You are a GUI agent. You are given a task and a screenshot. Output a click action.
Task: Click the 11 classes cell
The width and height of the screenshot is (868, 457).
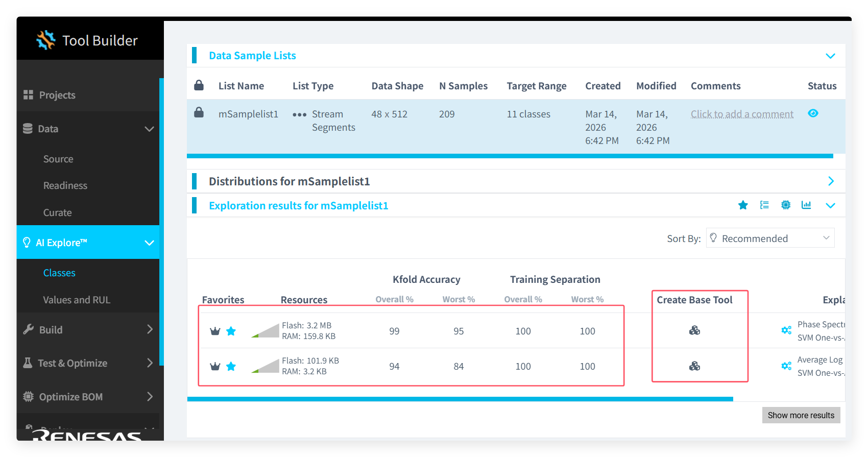[x=528, y=114]
